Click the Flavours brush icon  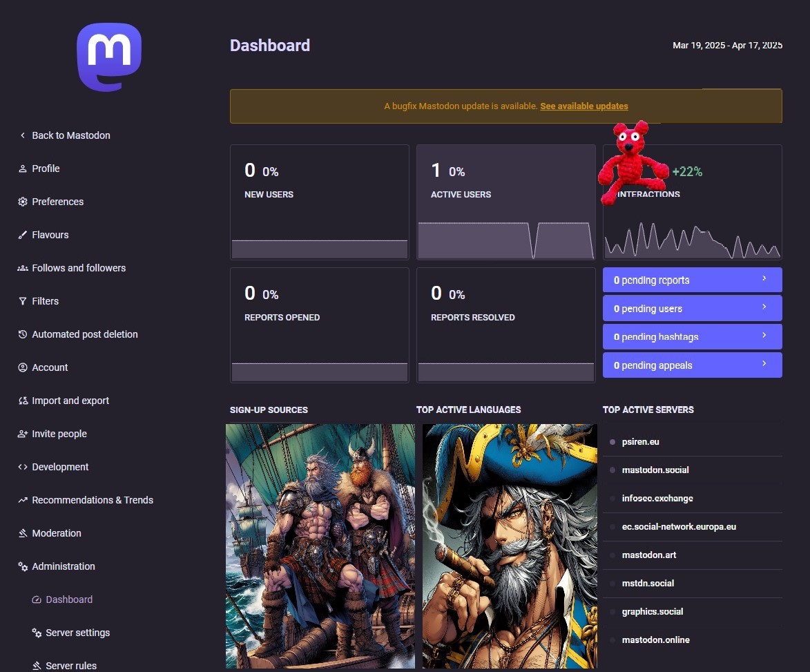[x=22, y=235]
